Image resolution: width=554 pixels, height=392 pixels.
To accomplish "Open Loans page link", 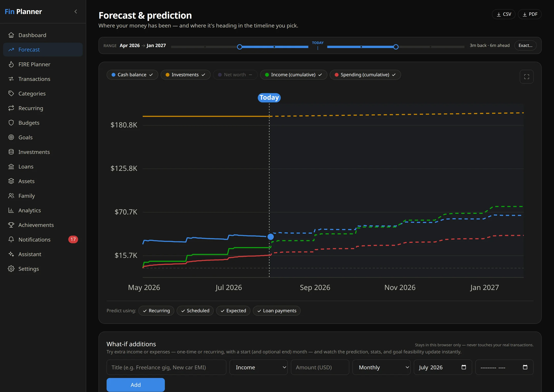I will click(43, 167).
